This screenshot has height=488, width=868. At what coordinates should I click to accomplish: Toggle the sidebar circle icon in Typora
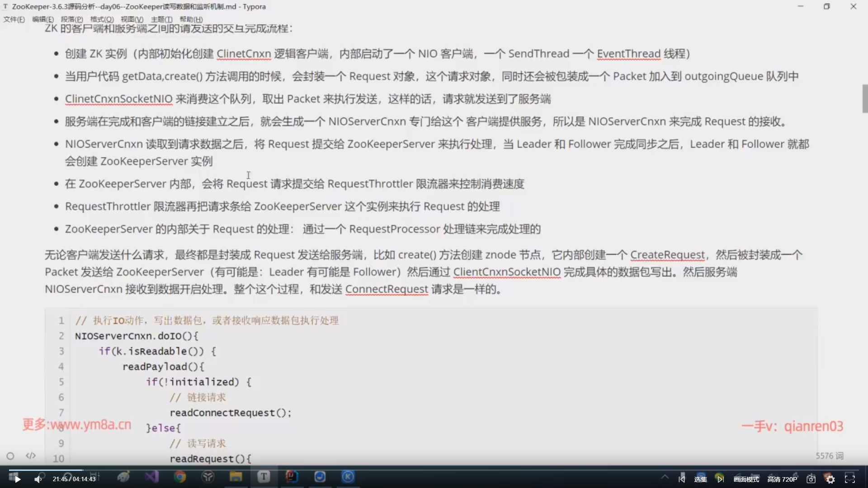(x=10, y=456)
